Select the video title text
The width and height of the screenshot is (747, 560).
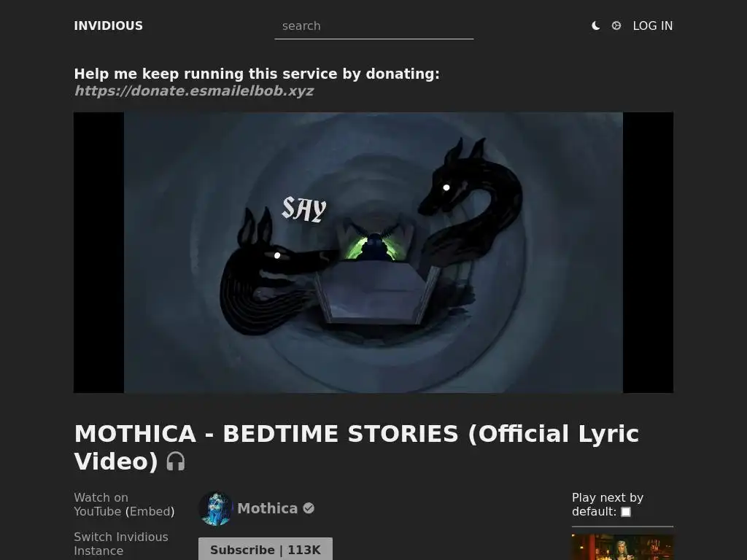pos(356,448)
